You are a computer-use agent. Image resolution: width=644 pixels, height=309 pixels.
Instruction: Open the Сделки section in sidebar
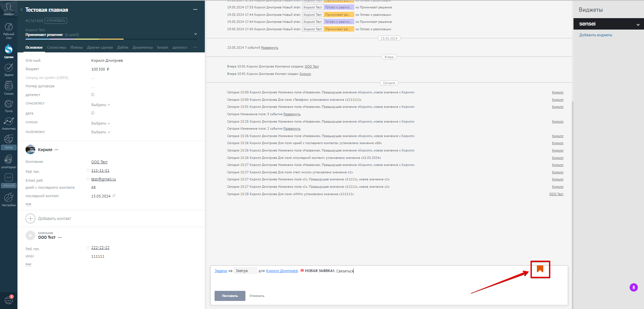click(9, 51)
